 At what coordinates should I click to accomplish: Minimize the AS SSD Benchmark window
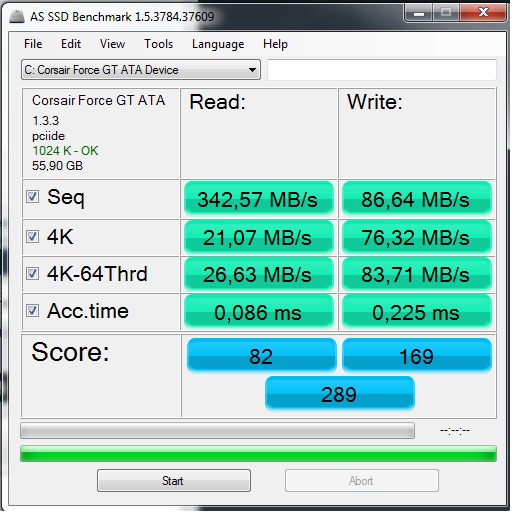[419, 13]
